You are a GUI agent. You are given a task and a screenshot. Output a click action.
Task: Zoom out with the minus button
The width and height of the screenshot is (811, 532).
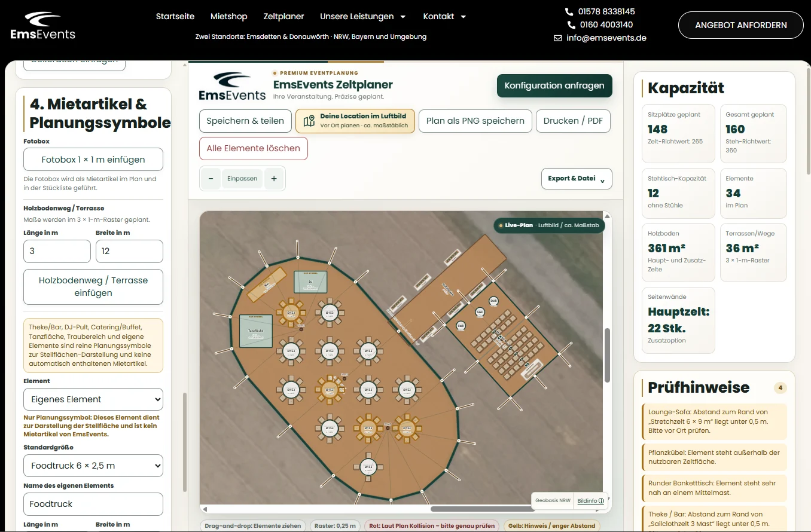[211, 178]
